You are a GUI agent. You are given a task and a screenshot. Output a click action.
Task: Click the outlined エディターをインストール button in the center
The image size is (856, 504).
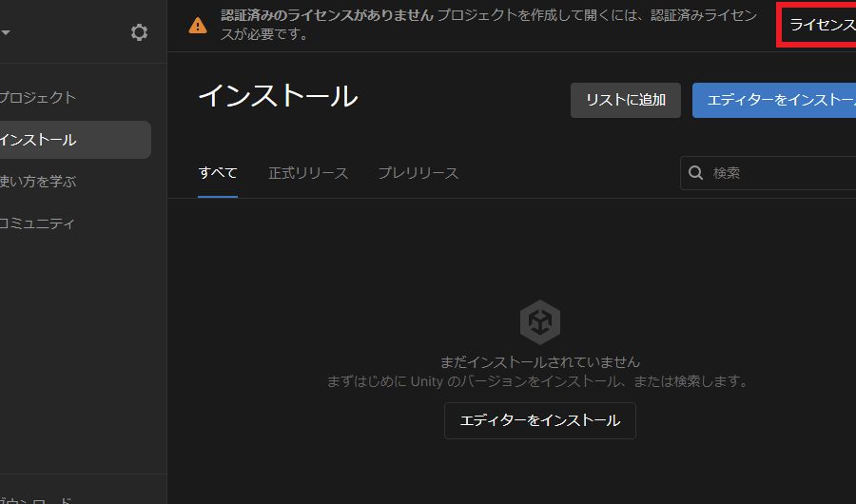[540, 420]
